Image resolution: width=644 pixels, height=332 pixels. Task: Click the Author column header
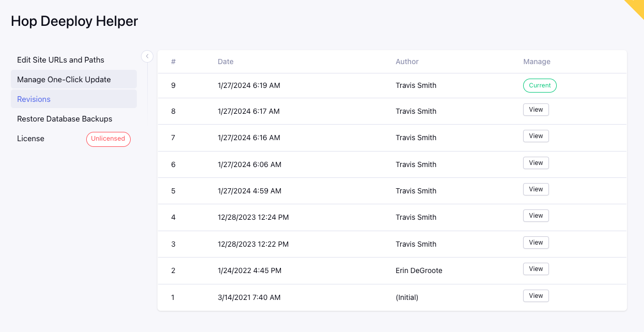click(x=407, y=62)
